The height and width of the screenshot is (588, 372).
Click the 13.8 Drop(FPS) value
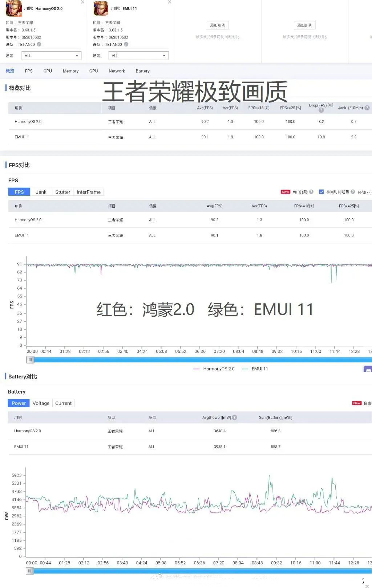[321, 137]
